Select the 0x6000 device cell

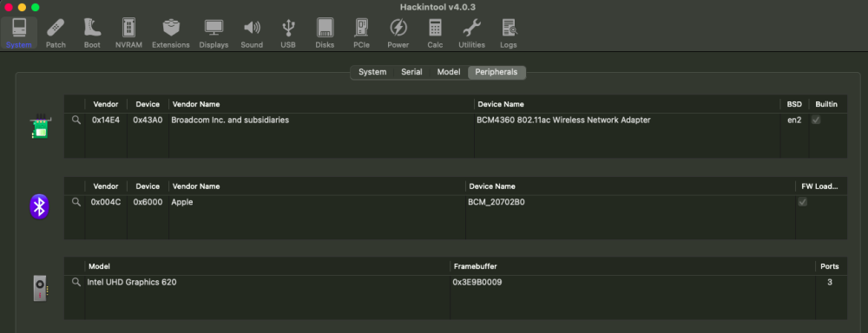point(148,202)
